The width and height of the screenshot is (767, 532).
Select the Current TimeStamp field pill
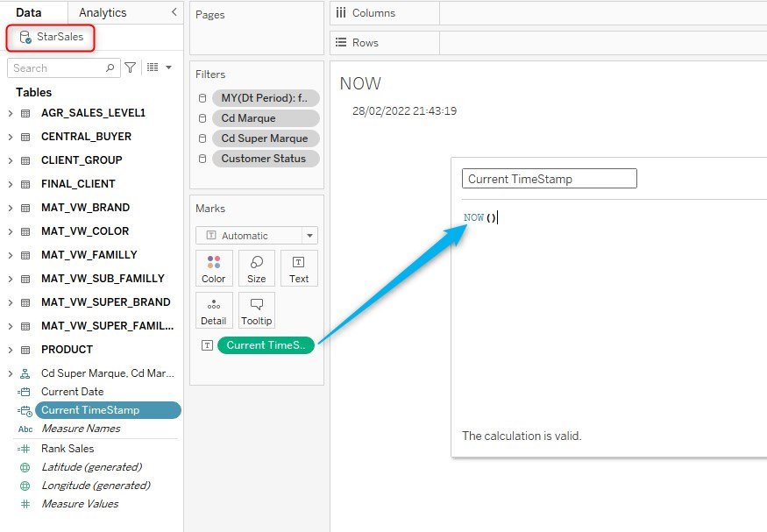tap(108, 410)
